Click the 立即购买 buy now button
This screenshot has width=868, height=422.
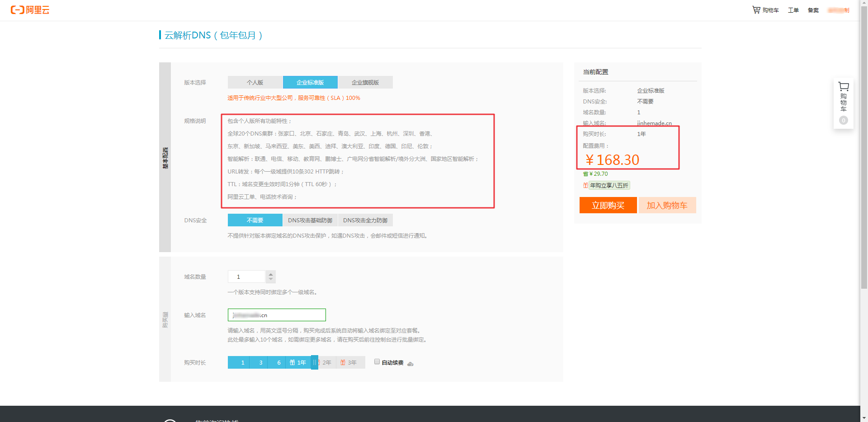coord(608,205)
